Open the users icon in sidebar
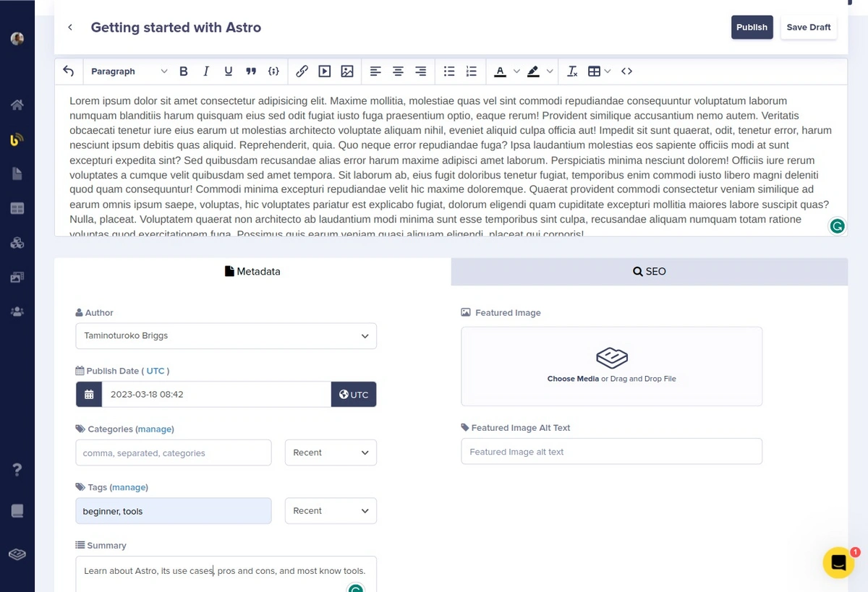Viewport: 868px width, 592px height. coord(17,312)
